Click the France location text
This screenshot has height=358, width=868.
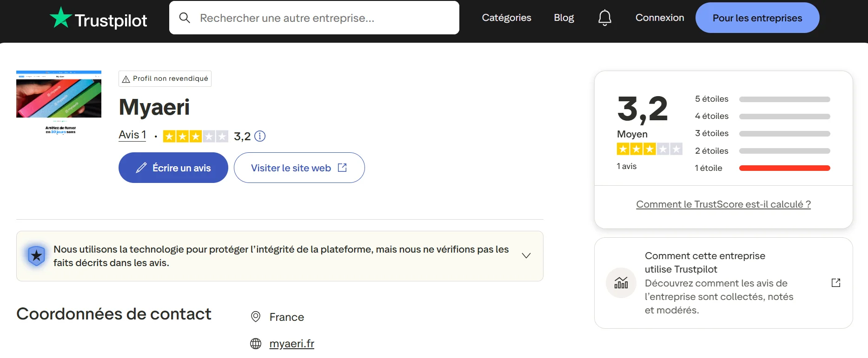pos(286,317)
